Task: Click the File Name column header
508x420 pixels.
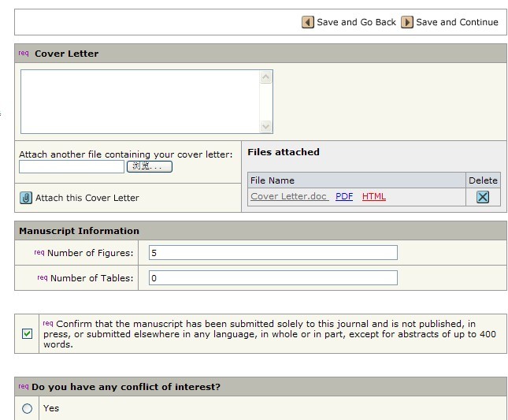Action: 273,180
